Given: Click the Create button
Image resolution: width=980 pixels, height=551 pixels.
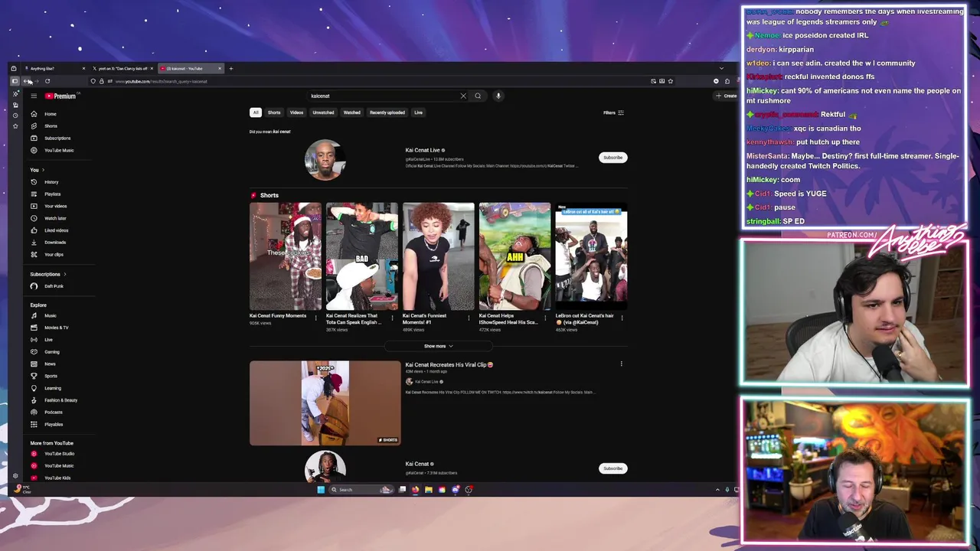Looking at the screenshot, I should 726,96.
